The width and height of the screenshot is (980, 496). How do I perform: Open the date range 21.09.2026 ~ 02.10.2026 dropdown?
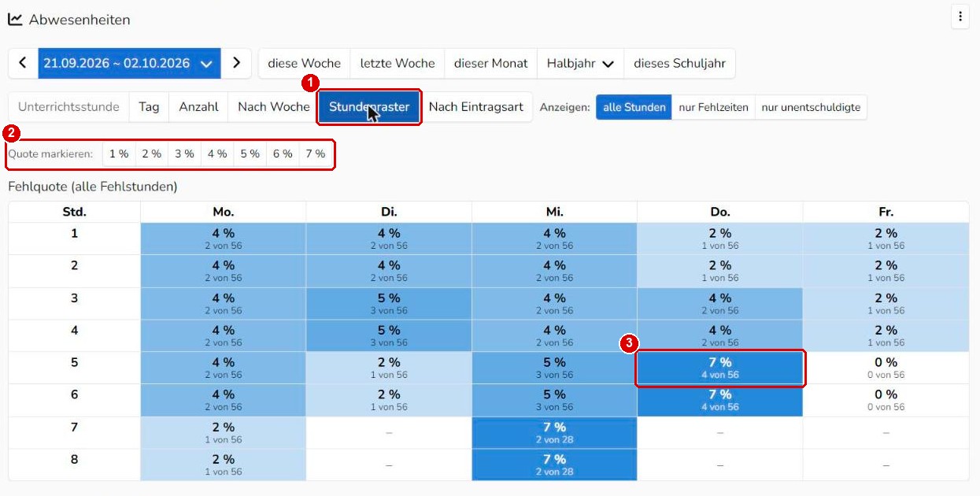pyautogui.click(x=130, y=63)
